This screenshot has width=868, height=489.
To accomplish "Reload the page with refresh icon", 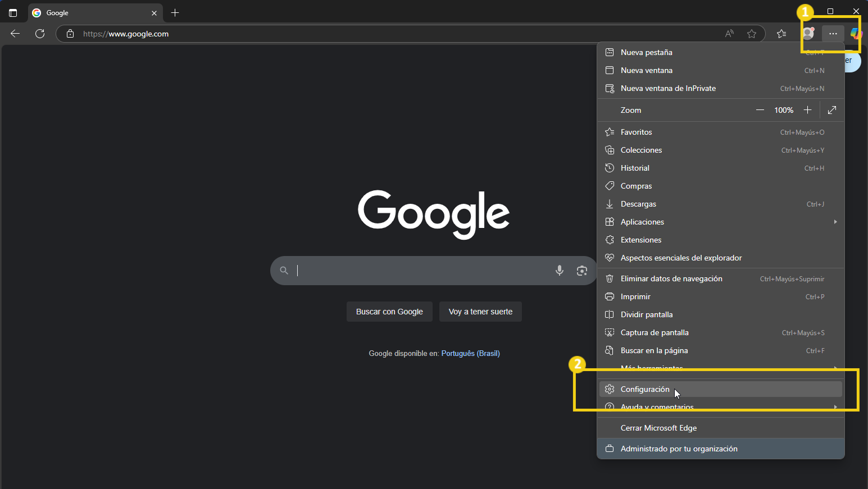I will point(40,34).
